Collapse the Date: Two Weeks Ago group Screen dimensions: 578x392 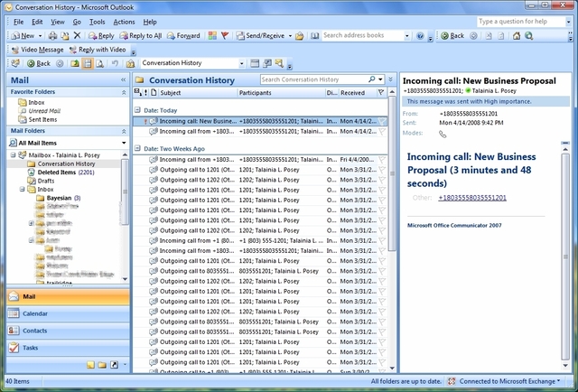click(x=137, y=148)
